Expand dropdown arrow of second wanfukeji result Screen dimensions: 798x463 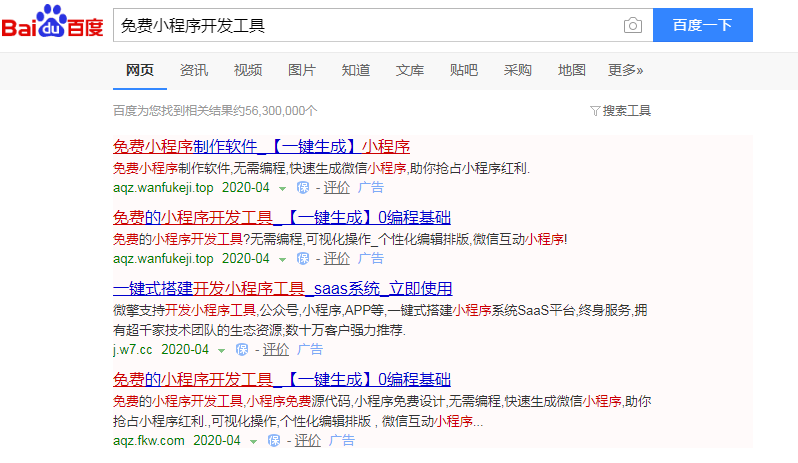point(282,259)
